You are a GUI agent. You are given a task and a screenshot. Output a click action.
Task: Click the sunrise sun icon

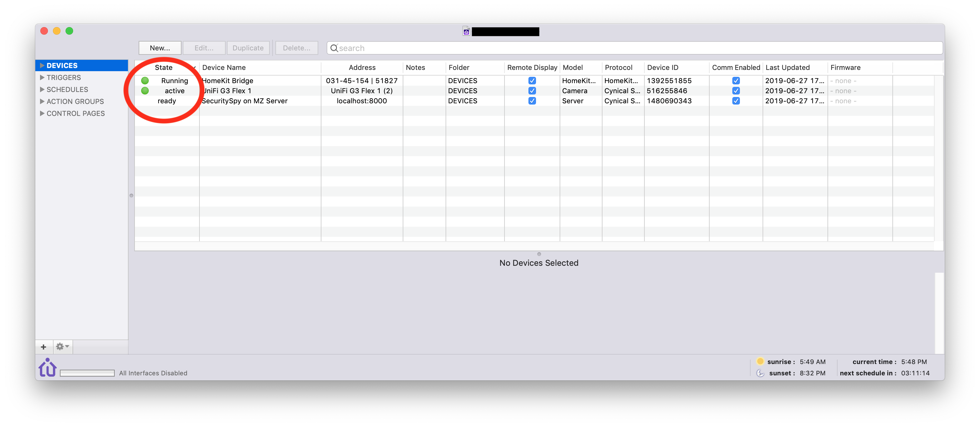[760, 361]
